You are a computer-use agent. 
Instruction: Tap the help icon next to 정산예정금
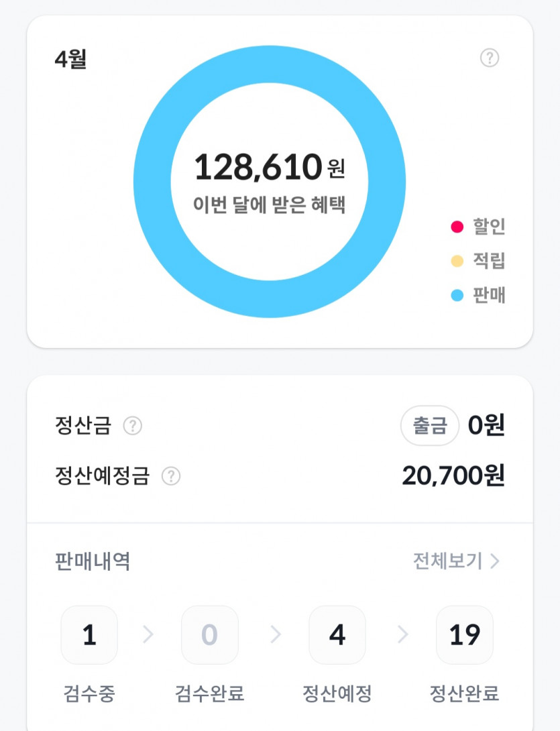point(171,476)
